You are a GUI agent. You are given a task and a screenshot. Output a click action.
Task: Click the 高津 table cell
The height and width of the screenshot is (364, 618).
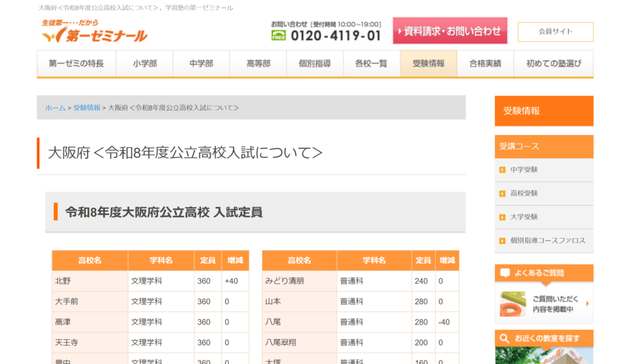click(90, 322)
